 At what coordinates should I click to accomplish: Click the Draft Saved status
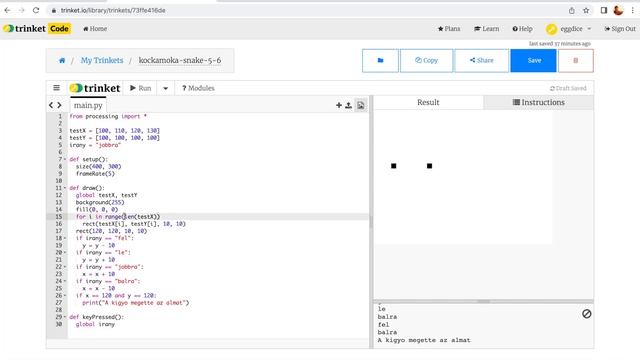tap(568, 88)
